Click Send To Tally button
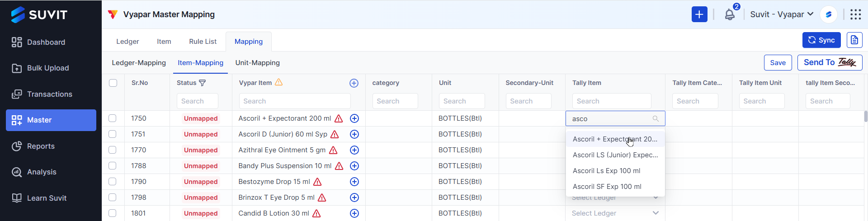868x221 pixels. pyautogui.click(x=830, y=62)
